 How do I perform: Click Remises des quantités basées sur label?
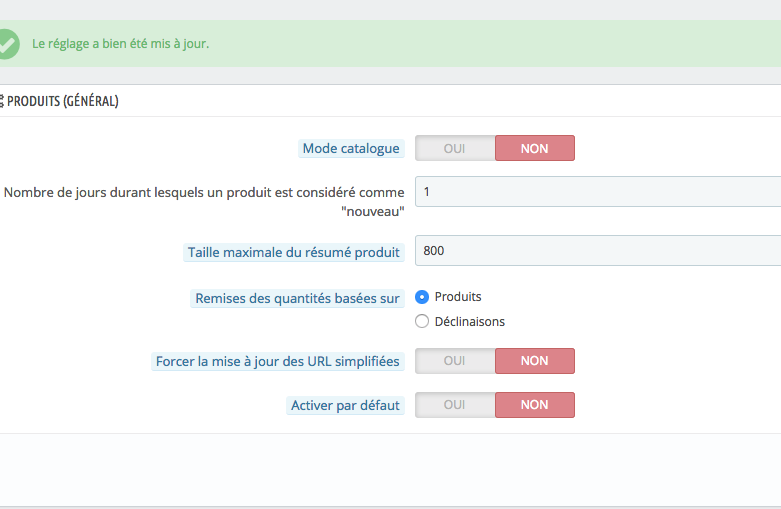point(297,298)
